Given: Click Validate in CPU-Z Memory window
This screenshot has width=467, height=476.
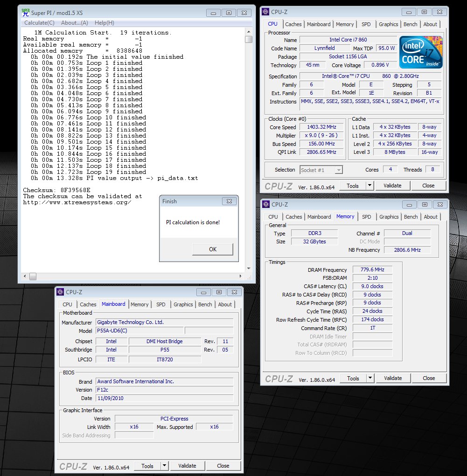Looking at the screenshot, I should click(x=393, y=378).
